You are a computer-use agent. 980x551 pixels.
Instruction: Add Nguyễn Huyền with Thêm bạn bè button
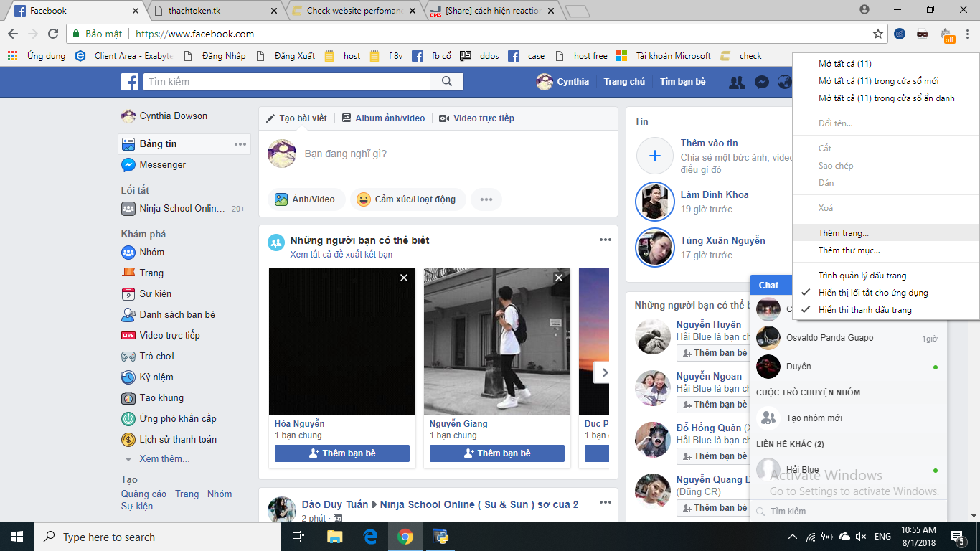point(714,353)
